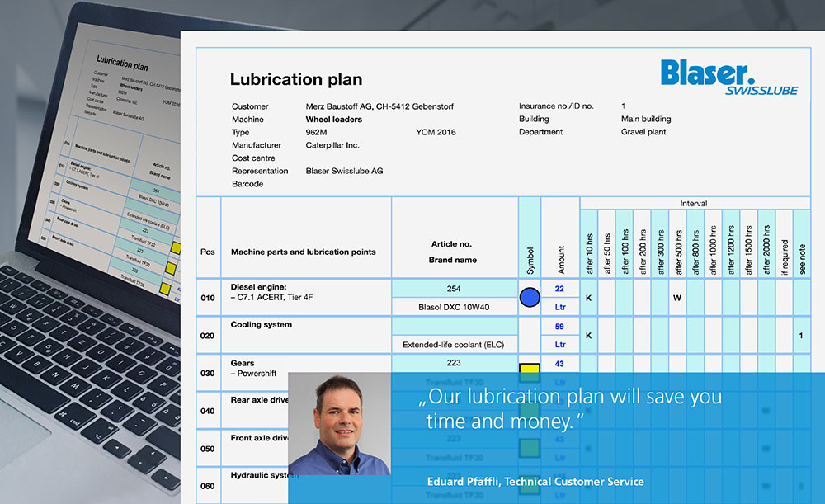Select the 'Customer' field label
The width and height of the screenshot is (825, 504).
(250, 106)
